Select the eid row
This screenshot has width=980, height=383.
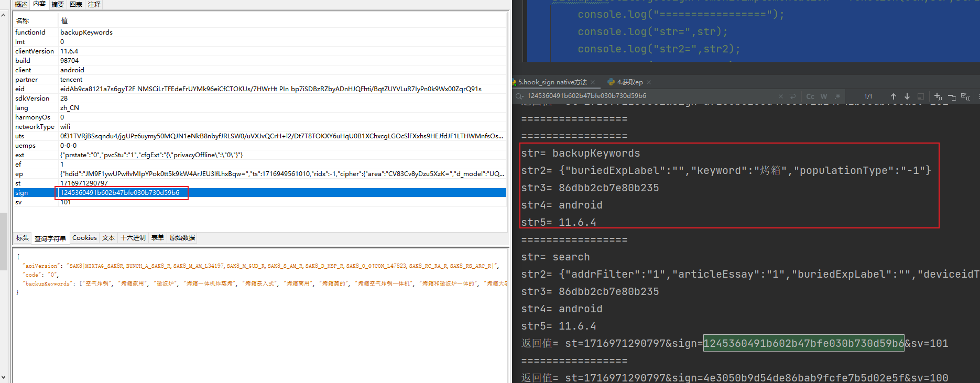click(x=260, y=89)
